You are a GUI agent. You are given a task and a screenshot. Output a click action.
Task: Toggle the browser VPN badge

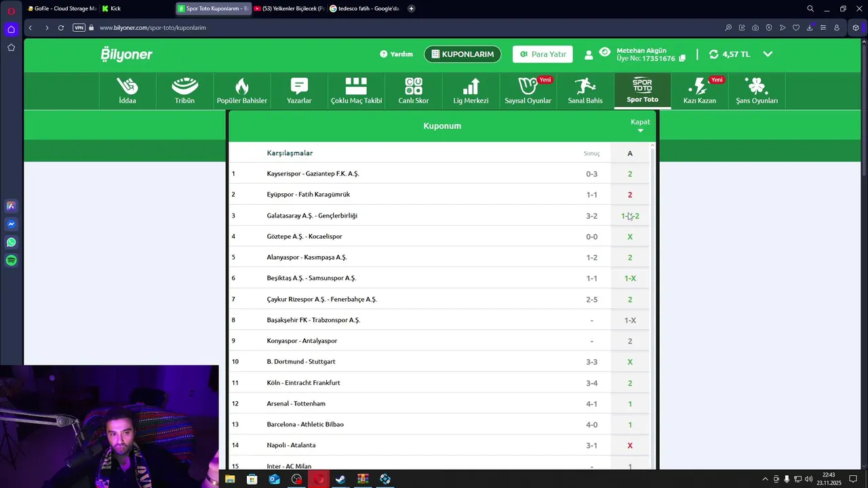point(79,28)
